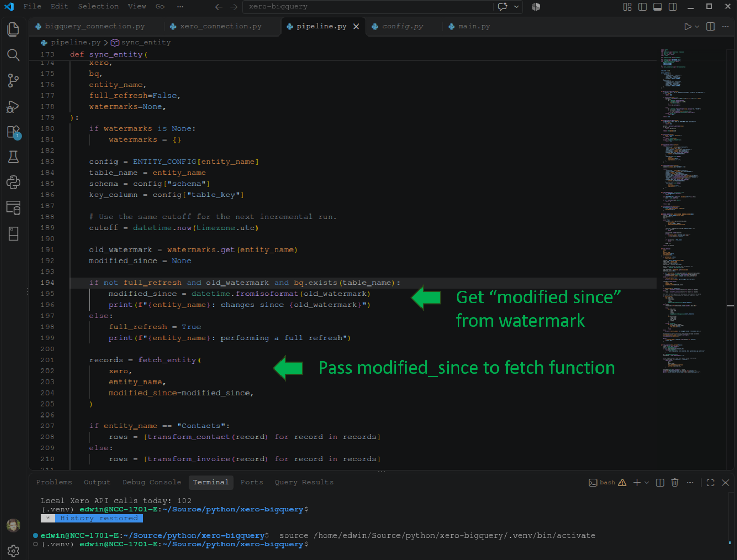This screenshot has width=737, height=560.
Task: Open the Copilot chat icon in title bar
Action: 502,7
